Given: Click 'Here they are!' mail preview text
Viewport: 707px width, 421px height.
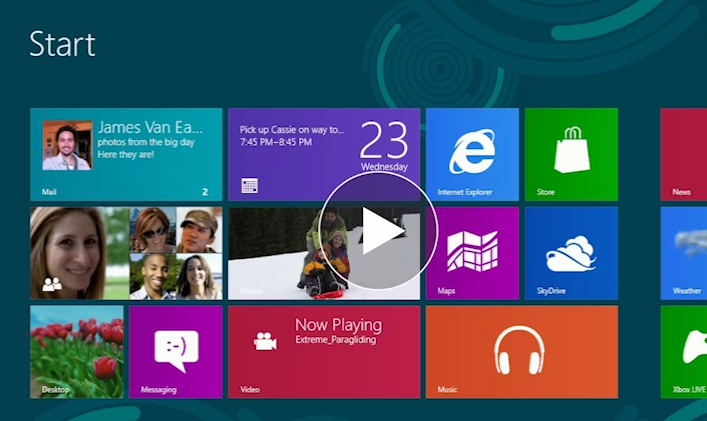Looking at the screenshot, I should click(x=126, y=155).
